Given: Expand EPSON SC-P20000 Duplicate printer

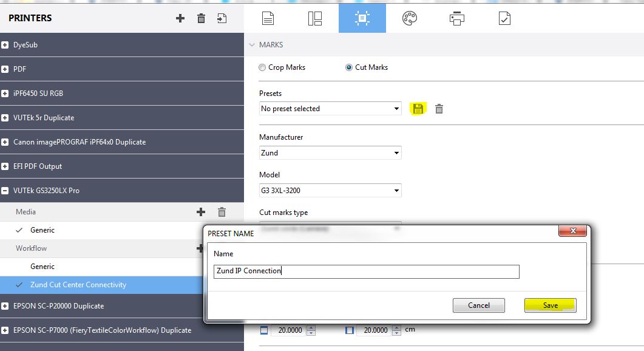Looking at the screenshot, I should point(5,306).
